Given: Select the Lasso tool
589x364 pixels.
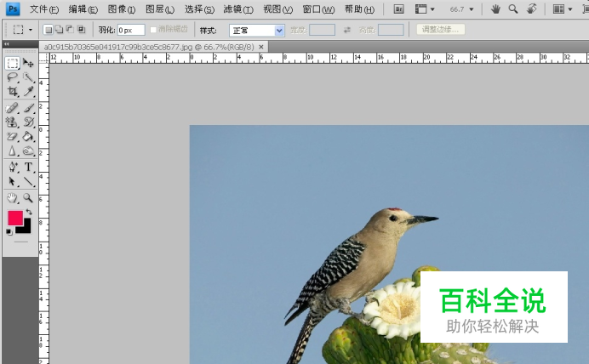Looking at the screenshot, I should point(12,77).
